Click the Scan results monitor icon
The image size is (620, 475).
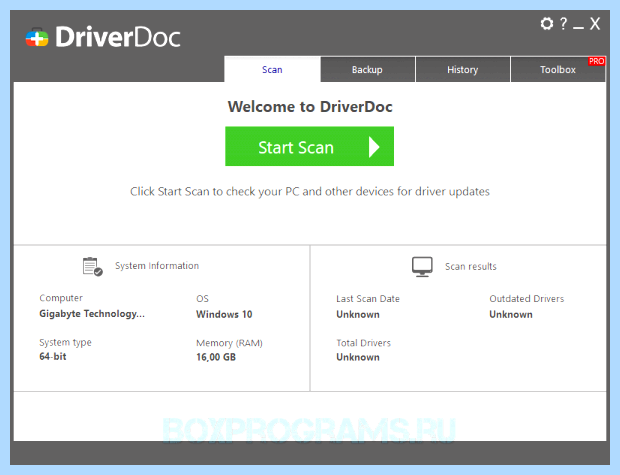(x=422, y=267)
